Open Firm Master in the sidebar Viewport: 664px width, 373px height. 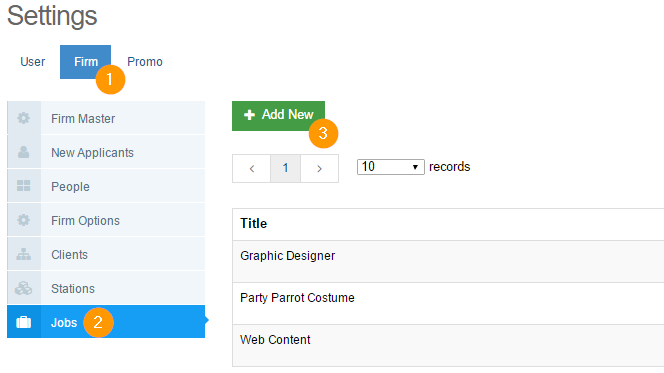point(106,118)
